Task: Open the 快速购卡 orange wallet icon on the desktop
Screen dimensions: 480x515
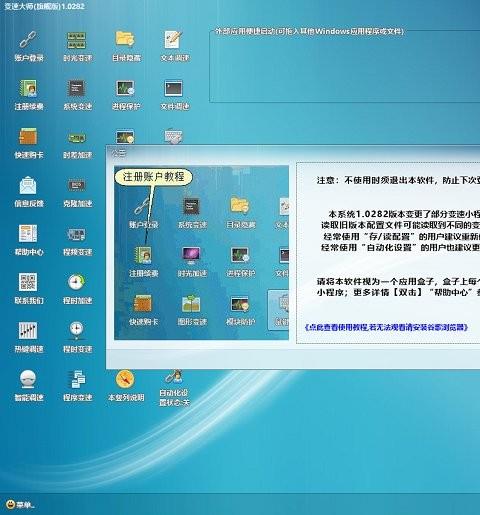Action: click(28, 137)
